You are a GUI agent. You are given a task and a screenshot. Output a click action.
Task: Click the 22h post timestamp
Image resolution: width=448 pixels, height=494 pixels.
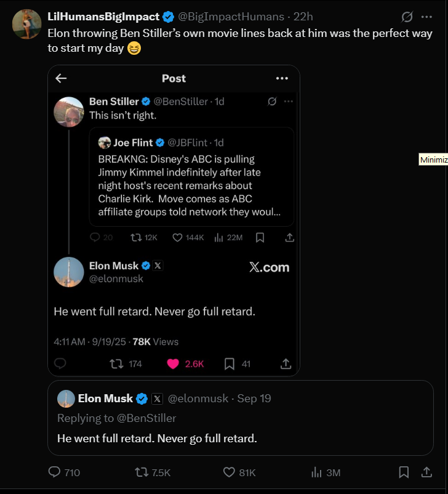pyautogui.click(x=303, y=17)
